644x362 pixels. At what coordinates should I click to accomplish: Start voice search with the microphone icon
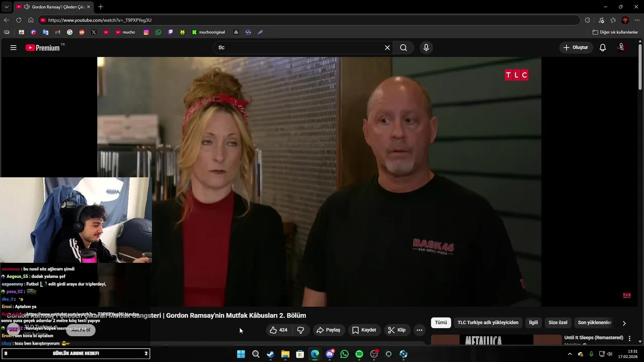426,48
